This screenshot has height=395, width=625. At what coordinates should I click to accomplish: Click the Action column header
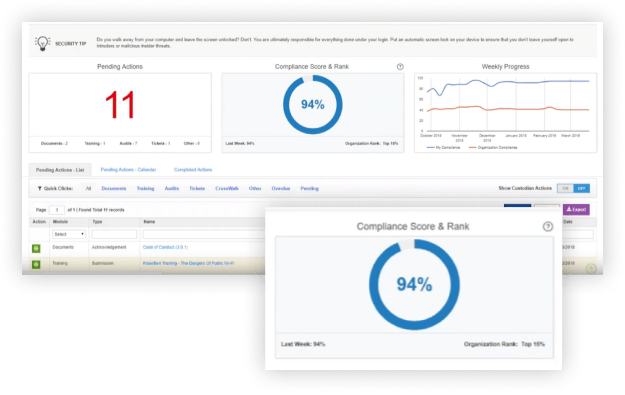(39, 222)
